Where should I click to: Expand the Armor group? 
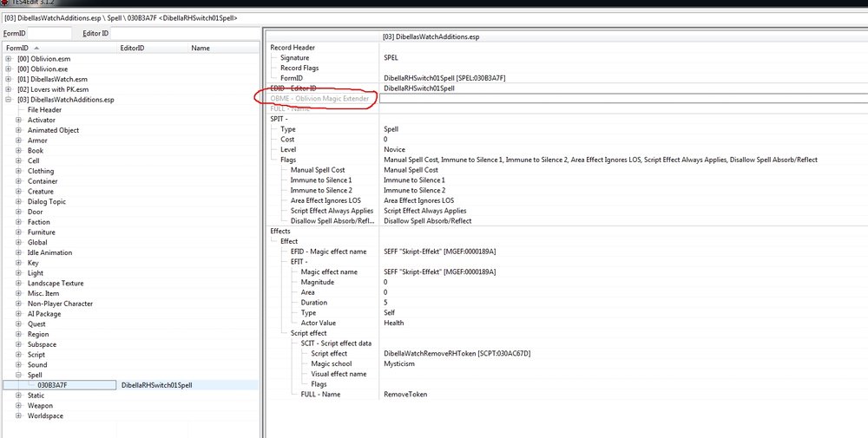(18, 141)
